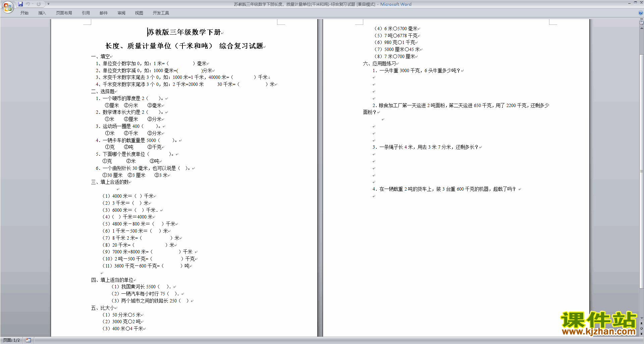The height and width of the screenshot is (344, 644).
Task: Click the line 两个城市之间的铁路长 250
Action: pyautogui.click(x=150, y=301)
